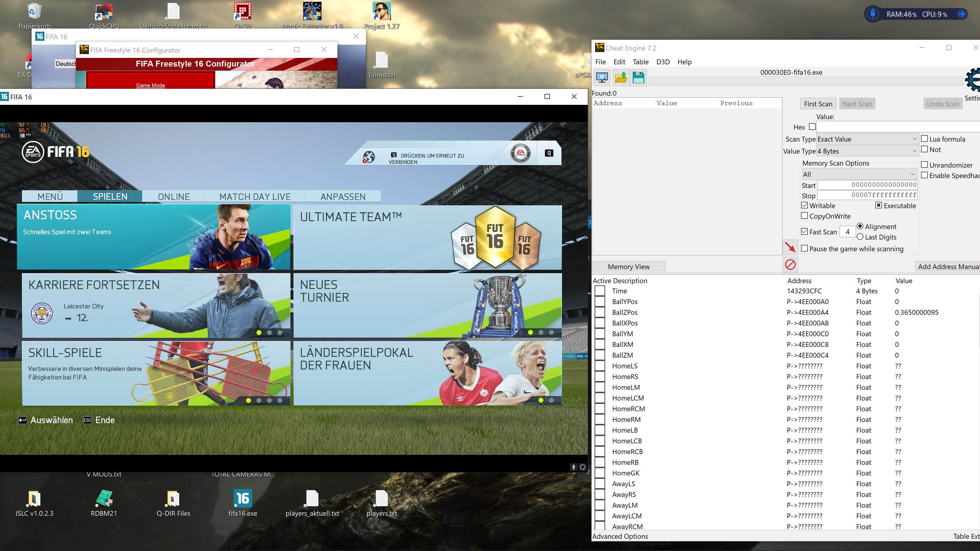Enable the Hex checkbox

812,127
